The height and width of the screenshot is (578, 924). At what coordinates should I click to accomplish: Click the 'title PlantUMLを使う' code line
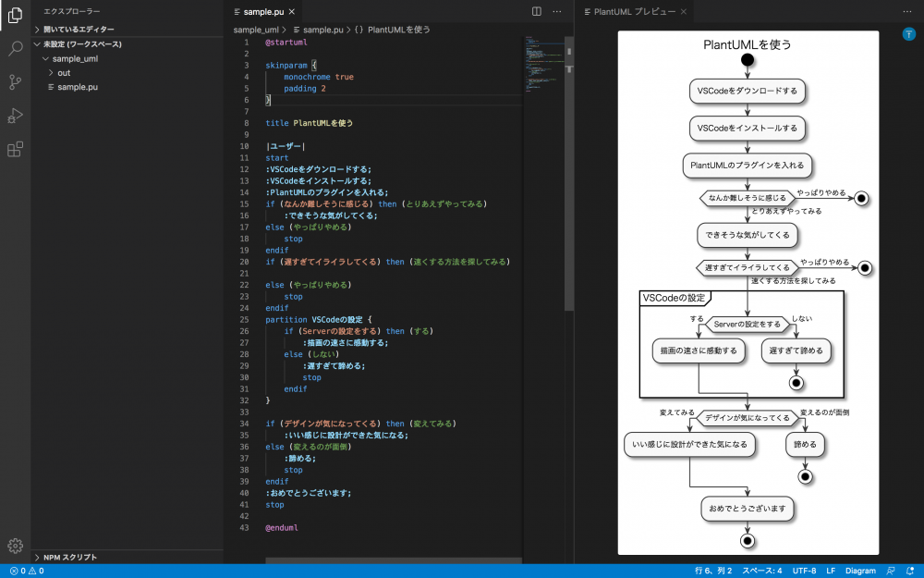[x=309, y=123]
